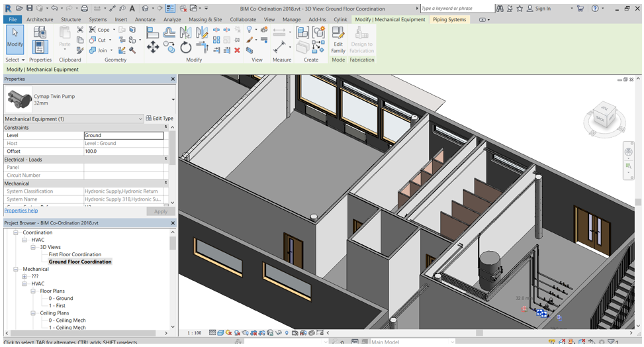Activate the Move tool
The height and width of the screenshot is (347, 644).
(153, 47)
